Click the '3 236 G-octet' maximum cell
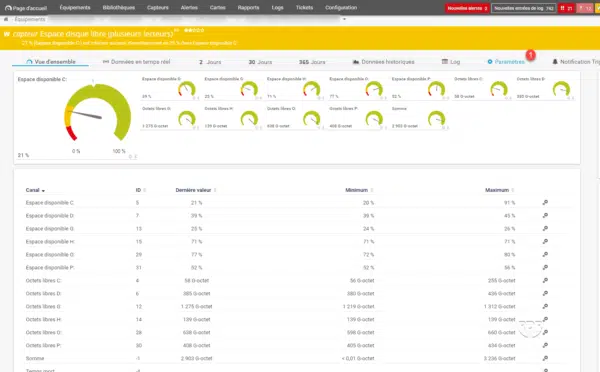 tap(499, 359)
